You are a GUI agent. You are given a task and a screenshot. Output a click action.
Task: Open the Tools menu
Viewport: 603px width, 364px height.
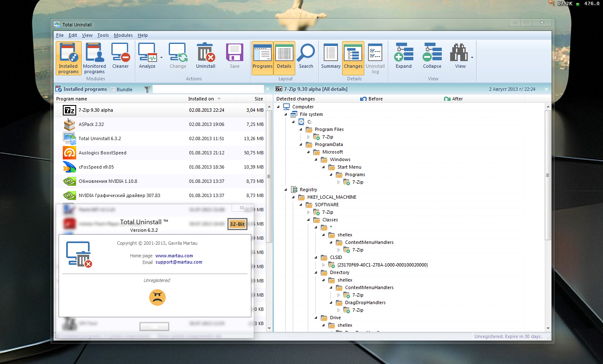[x=103, y=35]
